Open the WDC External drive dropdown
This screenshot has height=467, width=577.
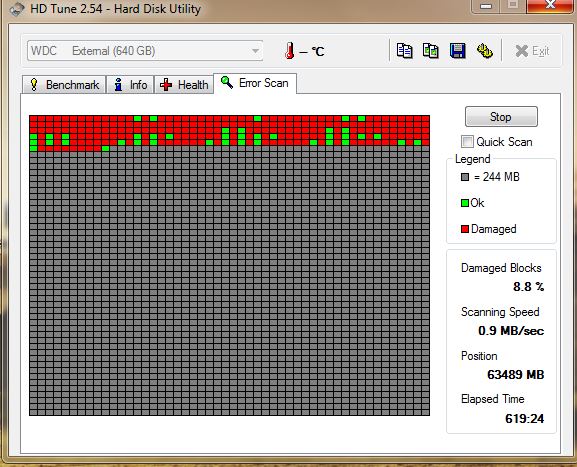[145, 51]
